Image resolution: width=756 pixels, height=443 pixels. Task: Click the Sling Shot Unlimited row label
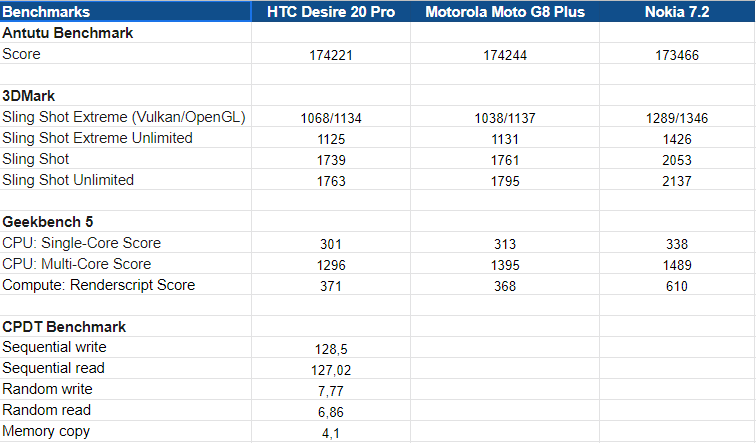click(68, 180)
